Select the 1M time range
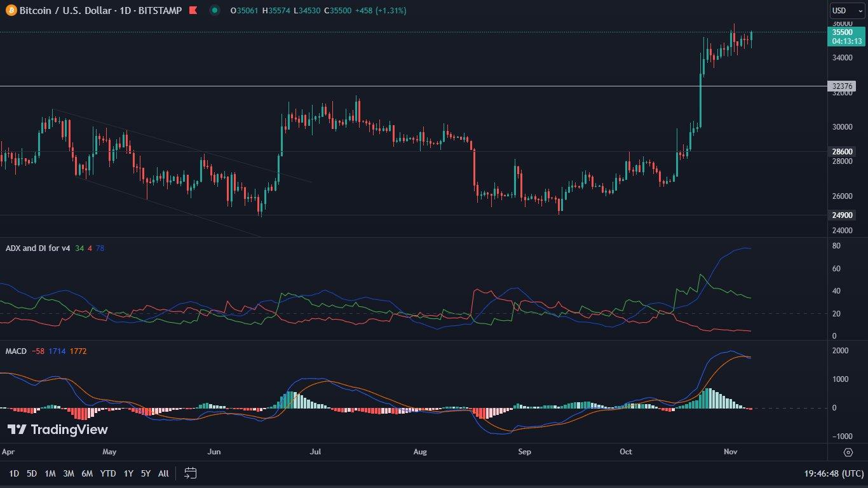This screenshot has width=868, height=488. tap(50, 473)
